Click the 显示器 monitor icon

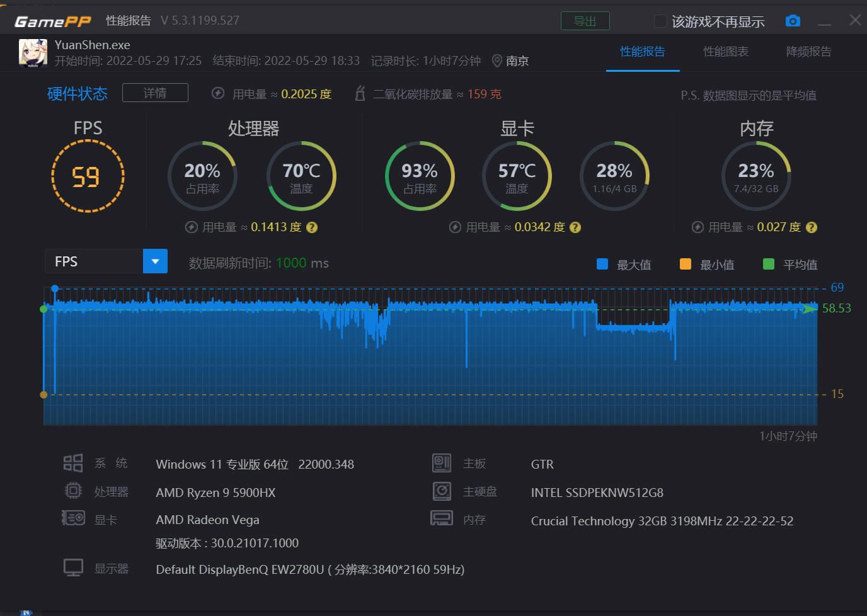pyautogui.click(x=72, y=568)
